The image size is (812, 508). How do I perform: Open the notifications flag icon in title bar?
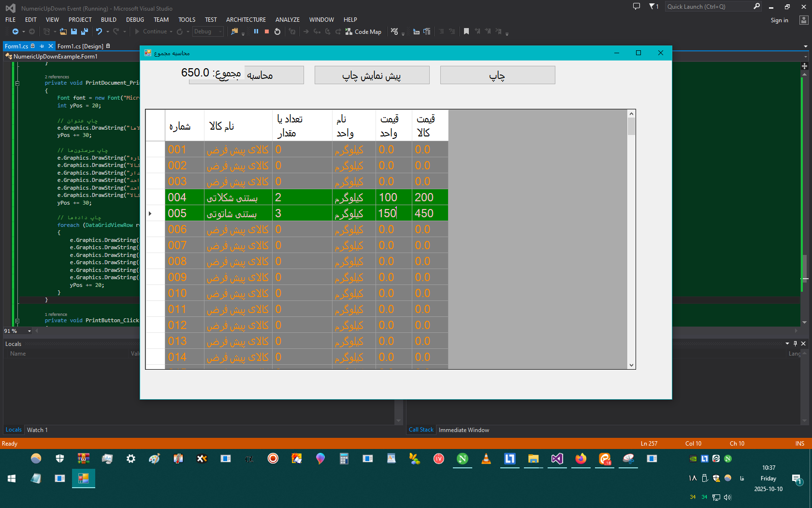[652, 6]
